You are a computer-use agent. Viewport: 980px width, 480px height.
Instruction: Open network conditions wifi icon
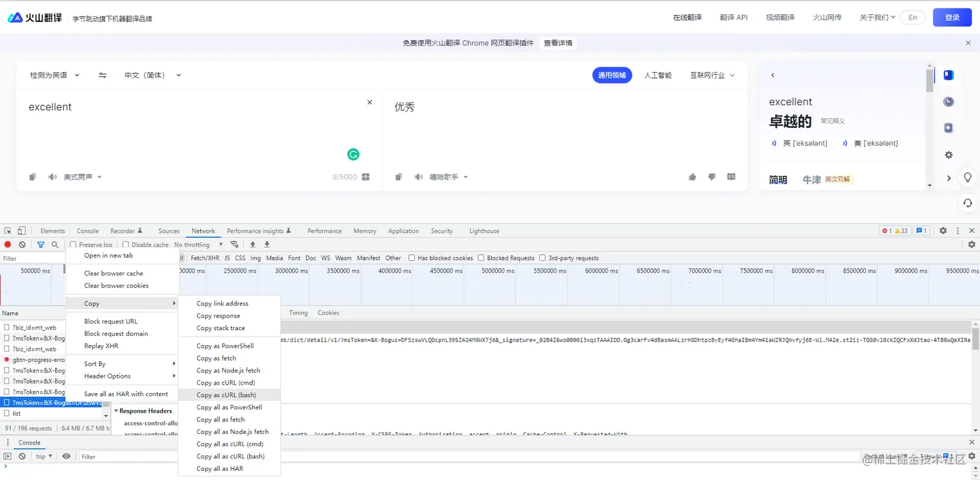click(234, 245)
